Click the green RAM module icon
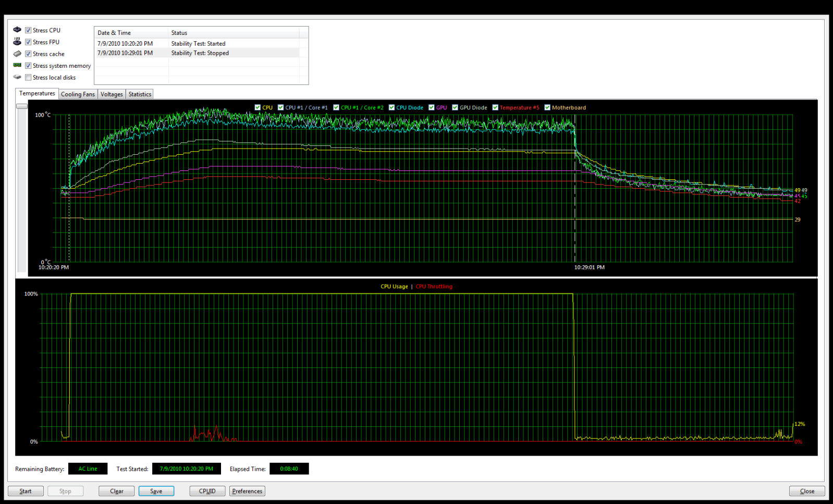Viewport: 833px width, 504px height. [17, 65]
